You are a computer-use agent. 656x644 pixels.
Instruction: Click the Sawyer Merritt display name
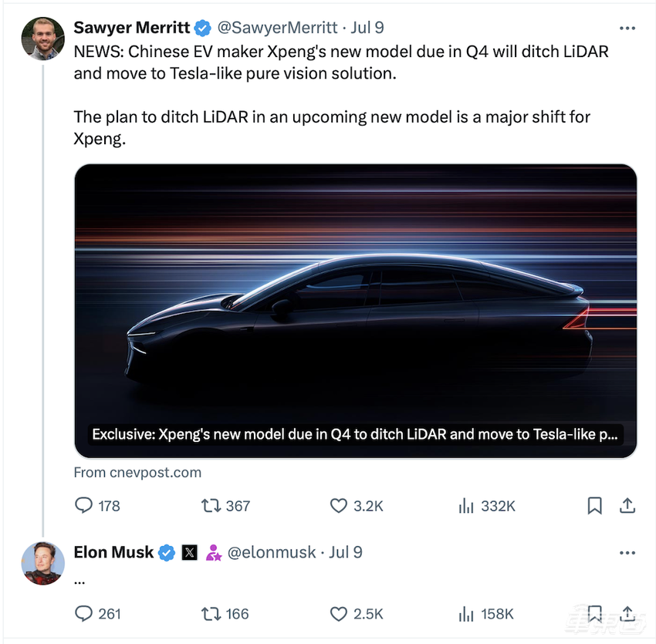coord(131,28)
